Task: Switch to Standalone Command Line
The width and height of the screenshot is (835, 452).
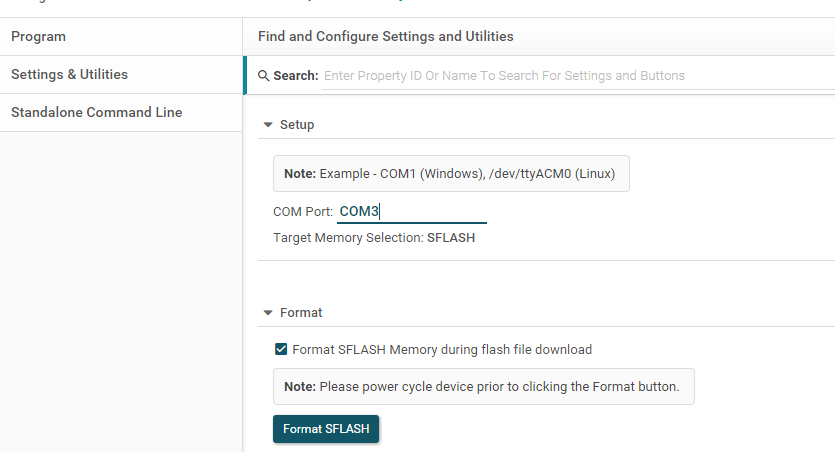Action: click(x=96, y=113)
